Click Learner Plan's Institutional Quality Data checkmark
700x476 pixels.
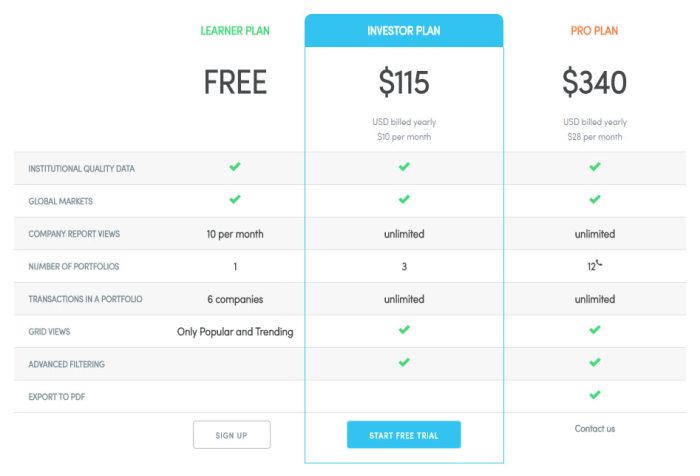click(x=235, y=167)
